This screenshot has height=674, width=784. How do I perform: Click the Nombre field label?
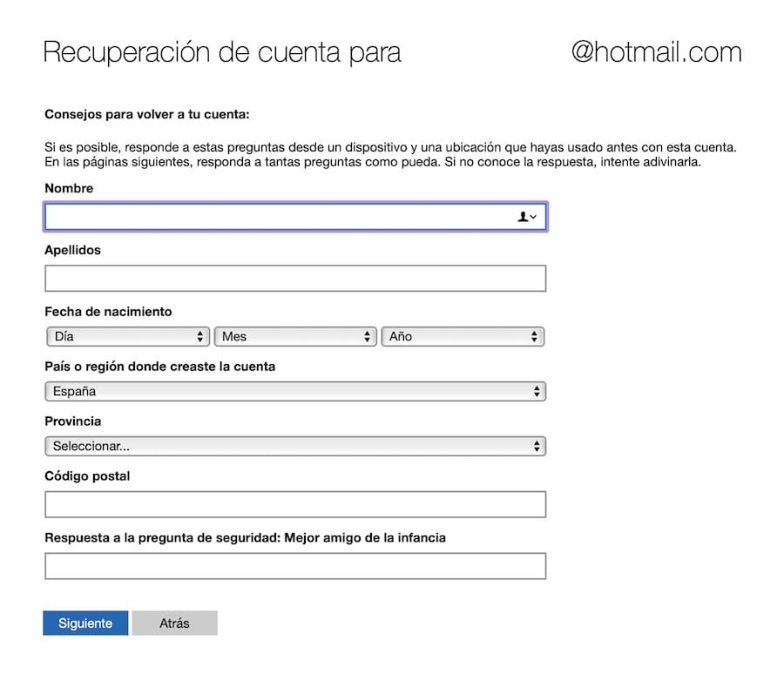(69, 188)
